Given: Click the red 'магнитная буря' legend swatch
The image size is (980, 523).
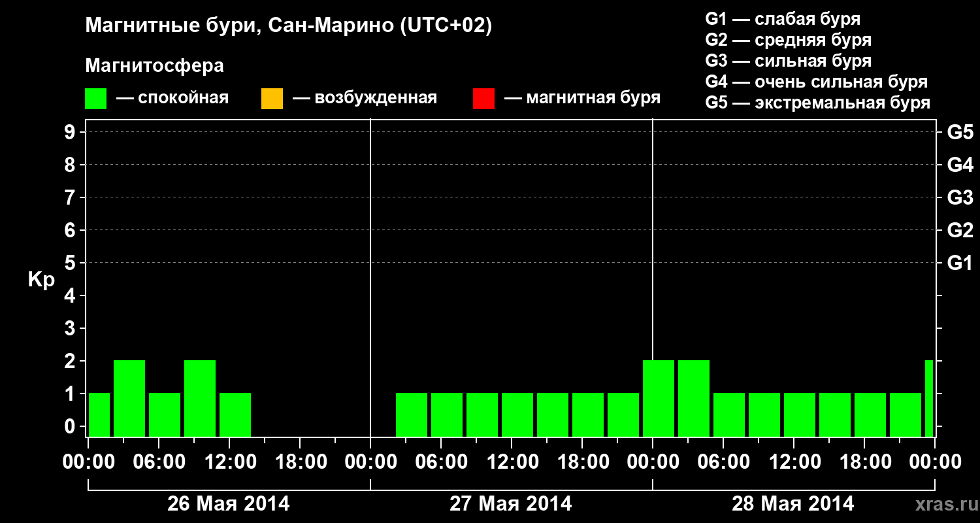Looking at the screenshot, I should click(483, 99).
